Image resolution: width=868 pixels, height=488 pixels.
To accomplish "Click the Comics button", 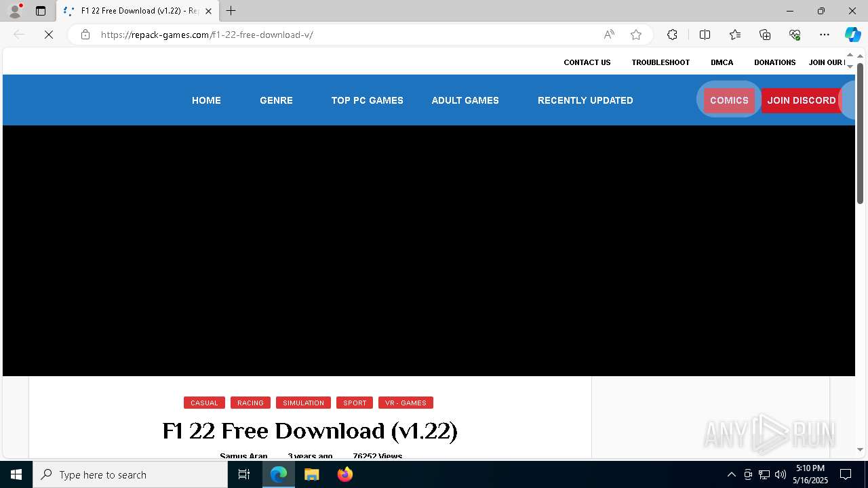I will click(x=729, y=100).
